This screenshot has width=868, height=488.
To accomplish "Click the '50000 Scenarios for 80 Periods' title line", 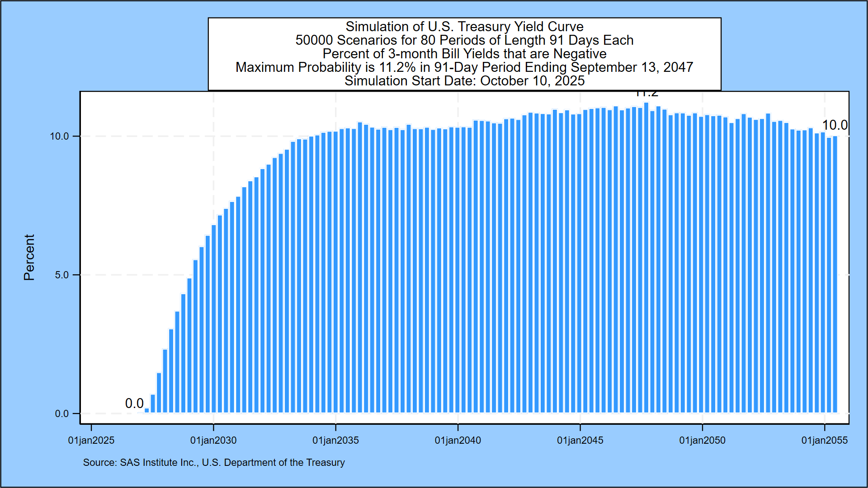I will click(x=464, y=40).
